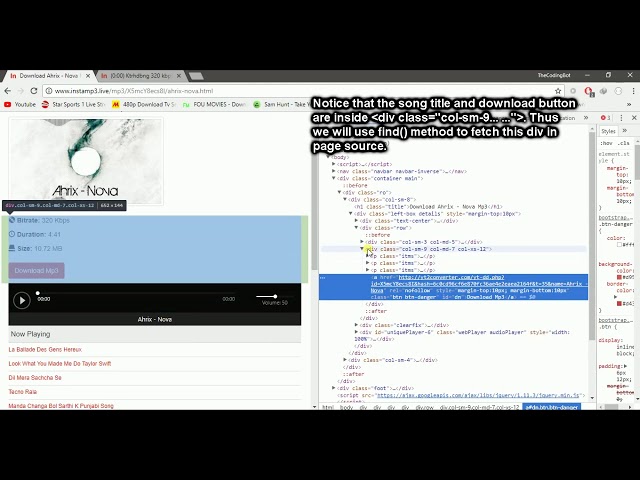
Task: Open the Sam Hunt bookmark
Action: 282,104
